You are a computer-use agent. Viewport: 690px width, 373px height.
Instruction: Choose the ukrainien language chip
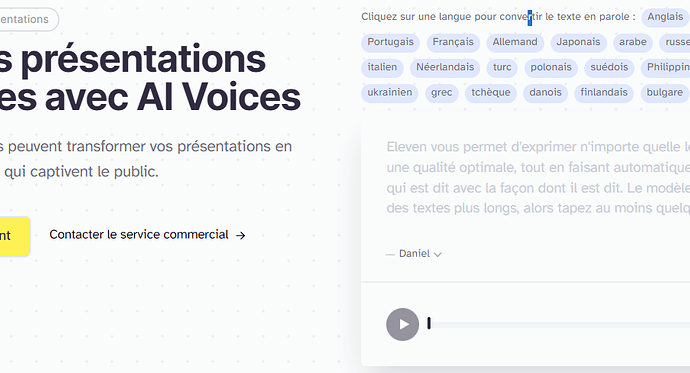click(x=389, y=92)
